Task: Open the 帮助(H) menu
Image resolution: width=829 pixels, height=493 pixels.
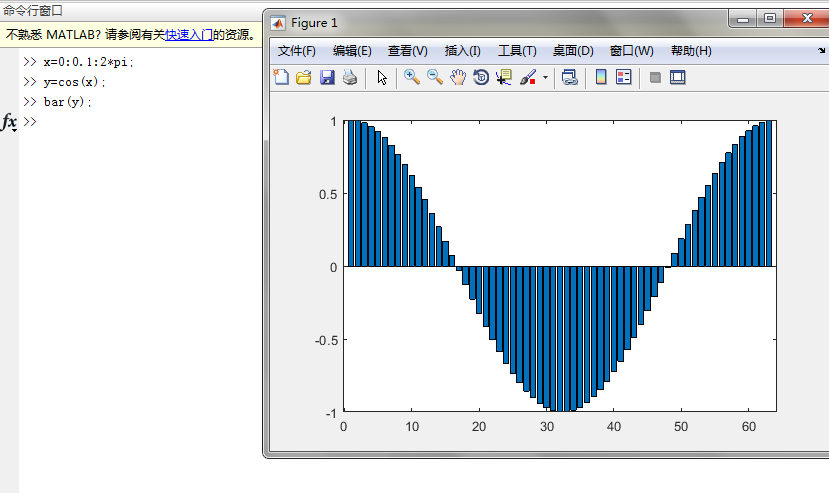Action: tap(691, 51)
